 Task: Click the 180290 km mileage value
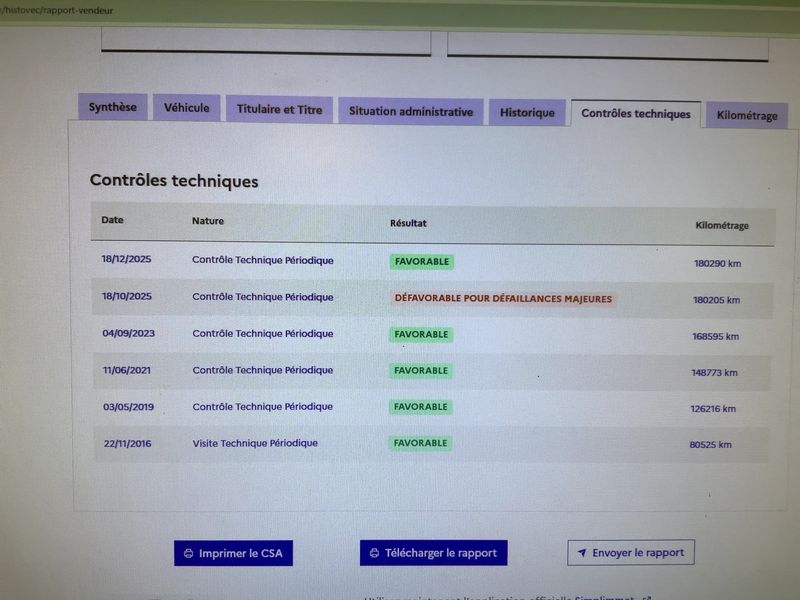click(717, 264)
